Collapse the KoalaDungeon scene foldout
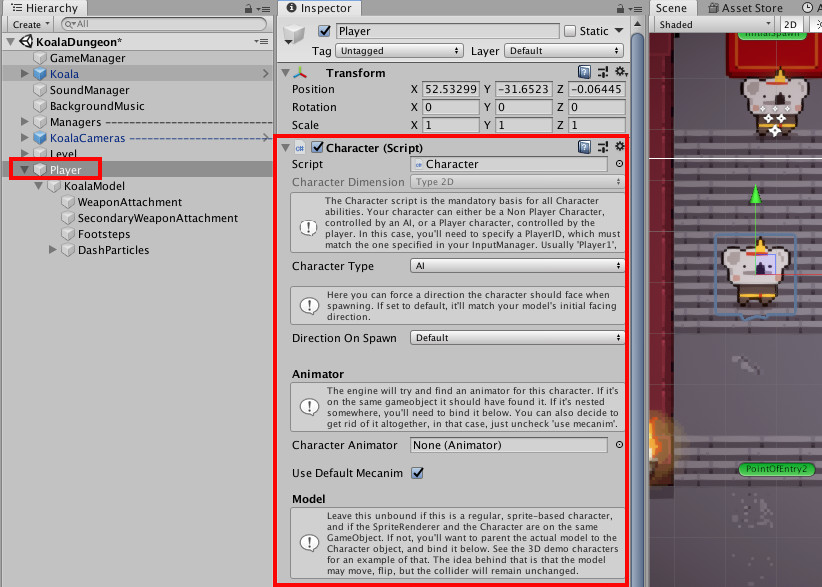Image resolution: width=822 pixels, height=587 pixels. (10, 41)
